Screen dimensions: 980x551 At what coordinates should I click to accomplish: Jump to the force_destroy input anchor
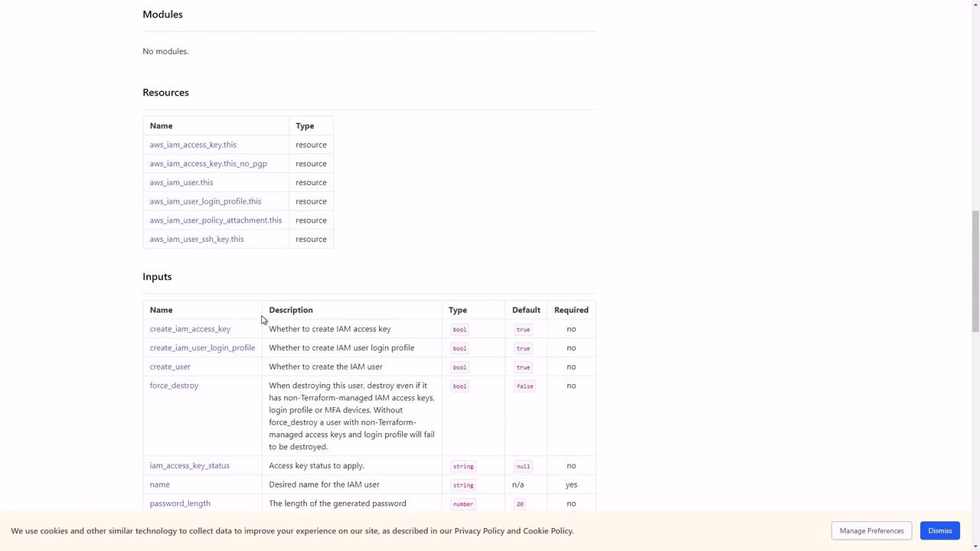174,386
